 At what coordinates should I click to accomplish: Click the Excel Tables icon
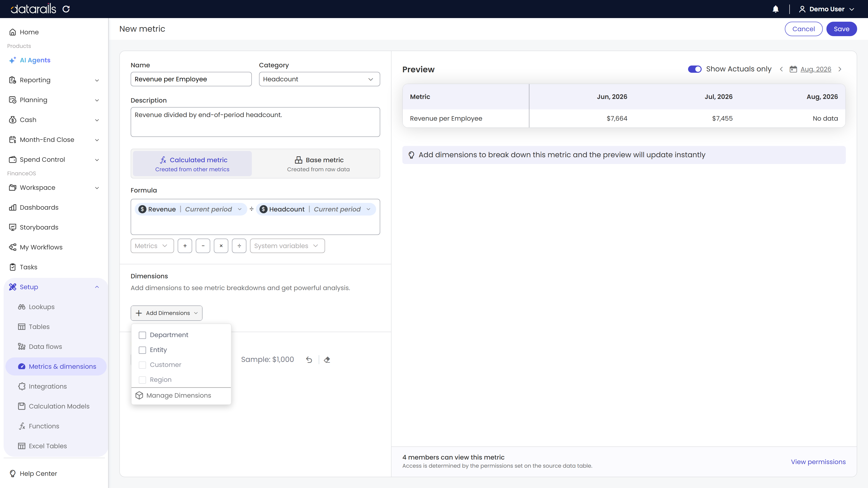pyautogui.click(x=21, y=446)
